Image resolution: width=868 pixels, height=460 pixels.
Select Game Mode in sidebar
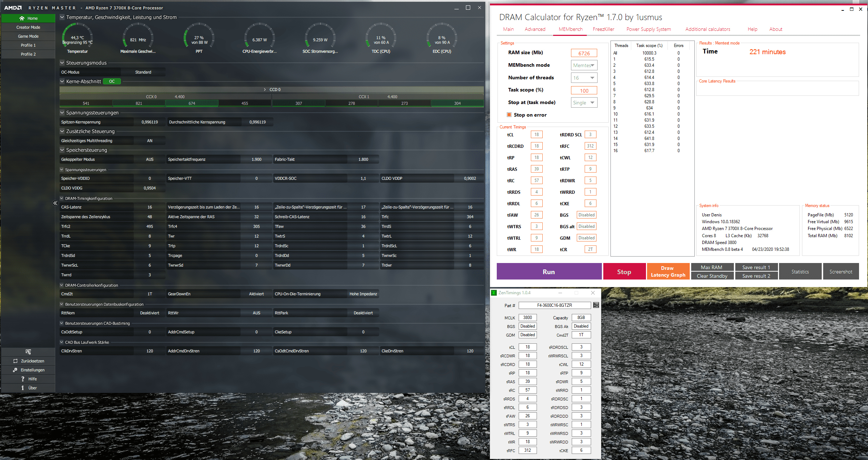tap(28, 36)
